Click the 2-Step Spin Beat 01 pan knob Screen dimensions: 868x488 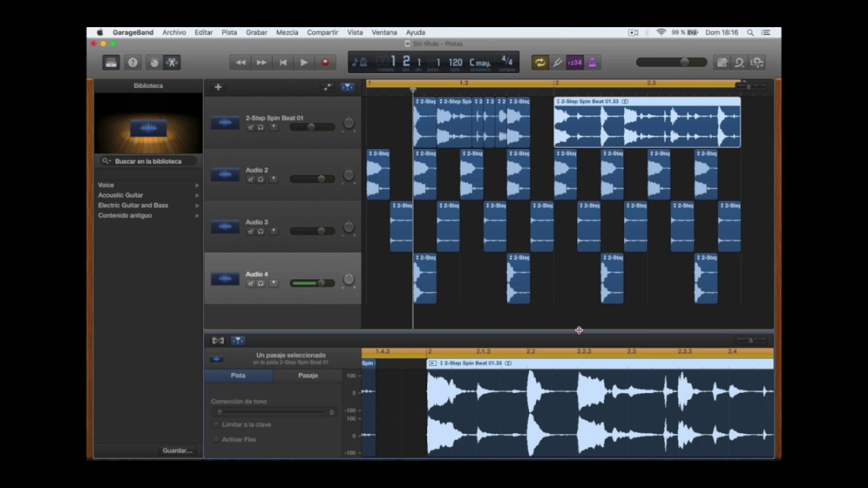(349, 123)
